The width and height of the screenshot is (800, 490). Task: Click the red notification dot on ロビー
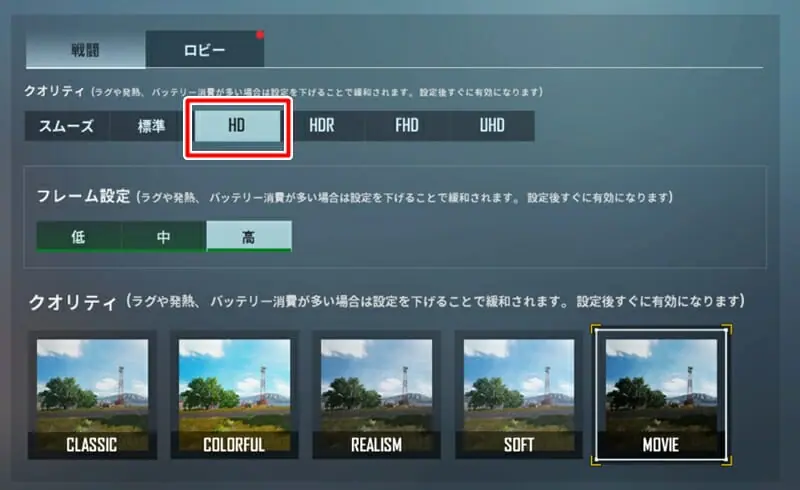pyautogui.click(x=260, y=35)
